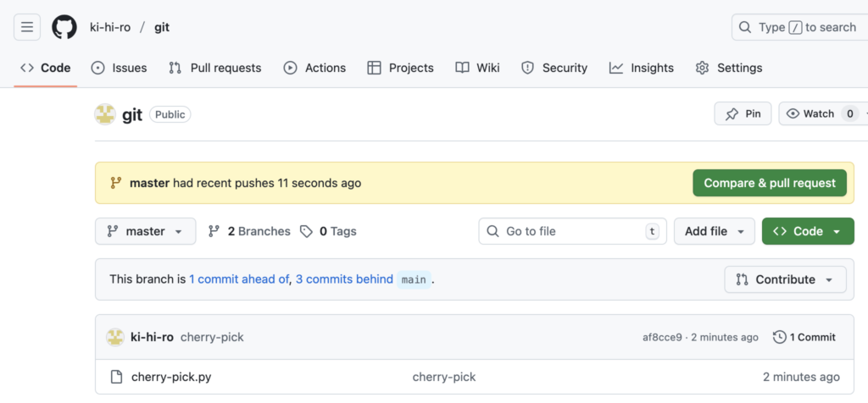Click the ki-hi-ro avatar in commit row
The image size is (868, 403).
(115, 337)
